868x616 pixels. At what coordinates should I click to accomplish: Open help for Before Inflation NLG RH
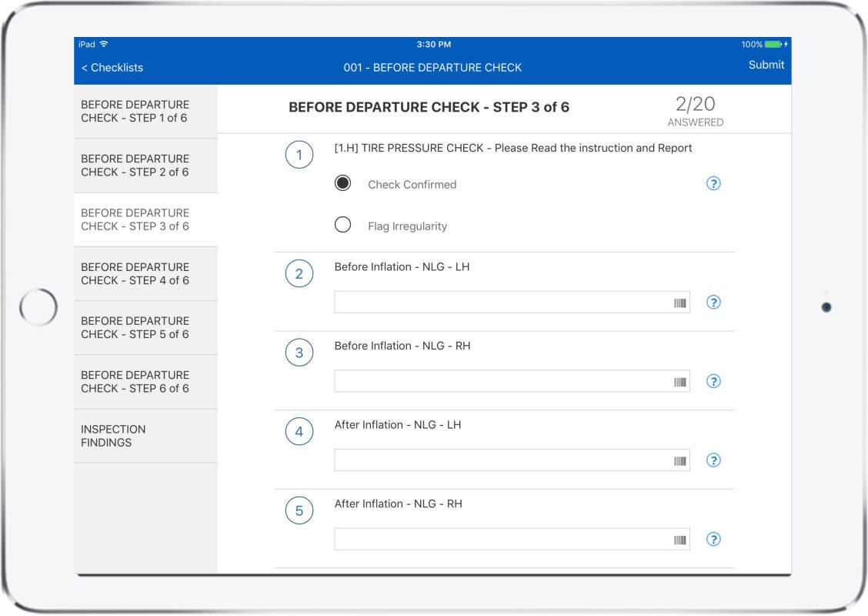(713, 381)
